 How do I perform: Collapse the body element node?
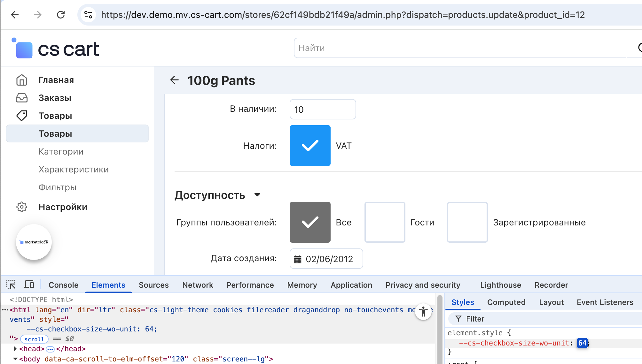pos(15,359)
